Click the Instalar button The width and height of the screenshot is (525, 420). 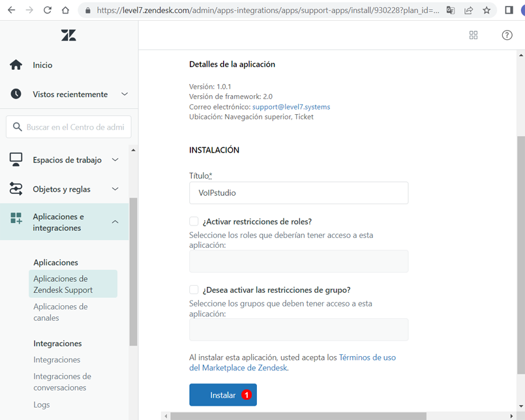[223, 395]
